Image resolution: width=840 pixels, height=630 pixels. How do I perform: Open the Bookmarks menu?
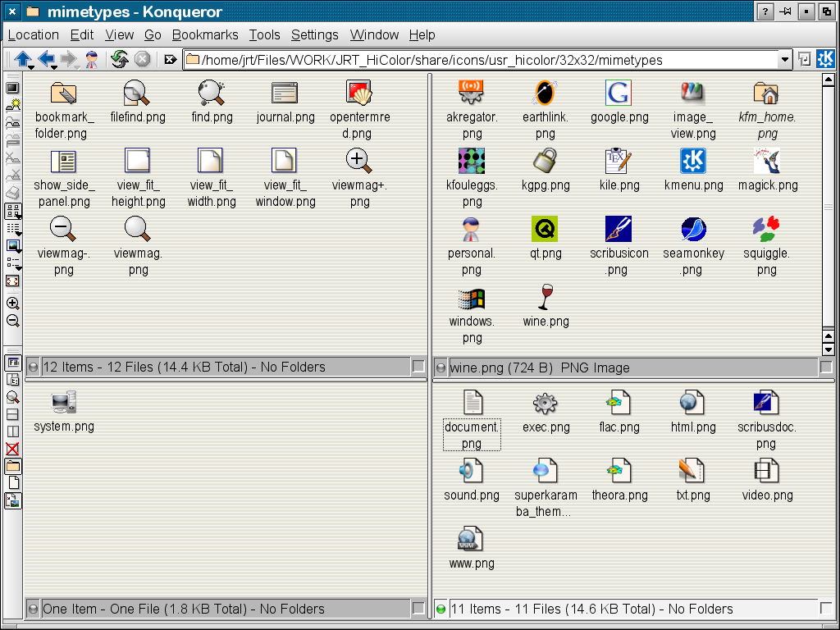pyautogui.click(x=204, y=34)
